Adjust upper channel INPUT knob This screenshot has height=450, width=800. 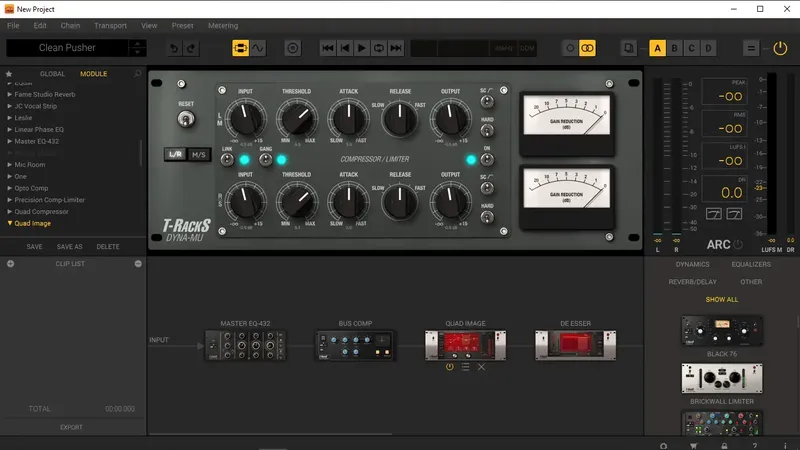coord(246,118)
